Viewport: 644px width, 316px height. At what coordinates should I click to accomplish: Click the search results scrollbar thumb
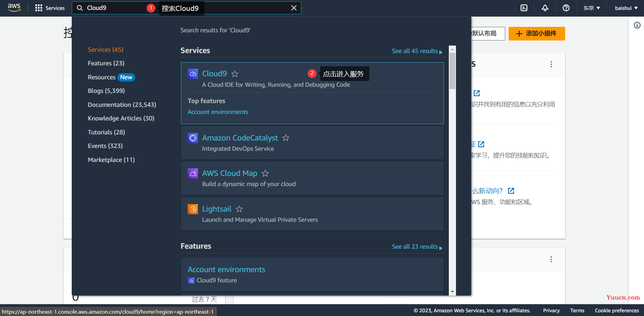pos(452,71)
